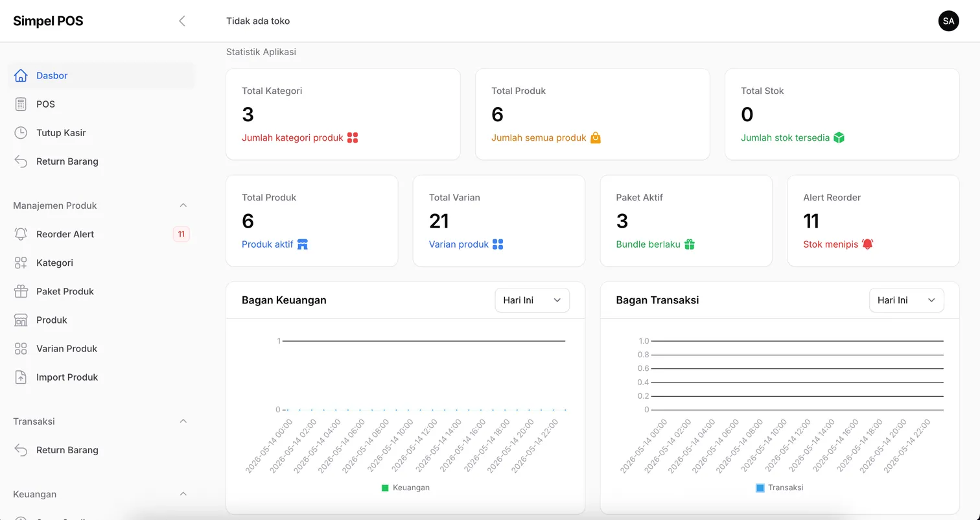Open the Bagan Keuangan Hari Ini dropdown
The height and width of the screenshot is (520, 980).
(x=532, y=300)
